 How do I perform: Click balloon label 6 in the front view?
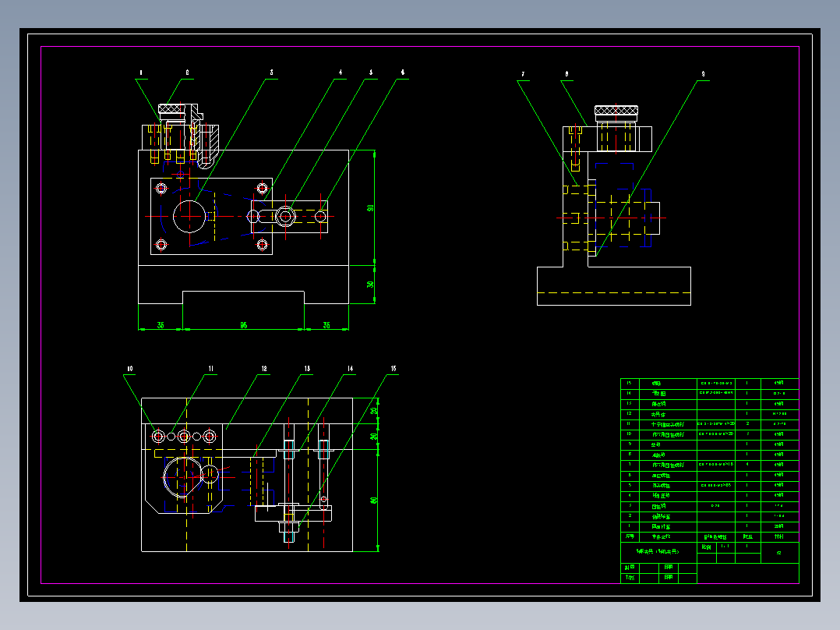[x=402, y=73]
